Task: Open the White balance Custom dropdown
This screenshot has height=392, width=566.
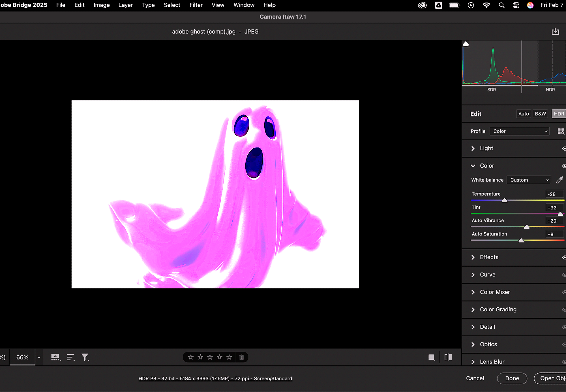Action: 529,180
